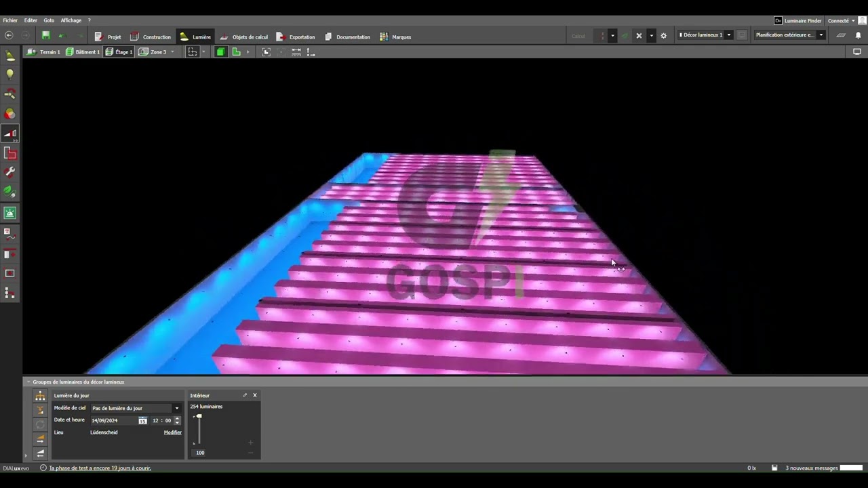The width and height of the screenshot is (868, 488).
Task: Switch to the Documentation mode
Action: click(x=347, y=37)
